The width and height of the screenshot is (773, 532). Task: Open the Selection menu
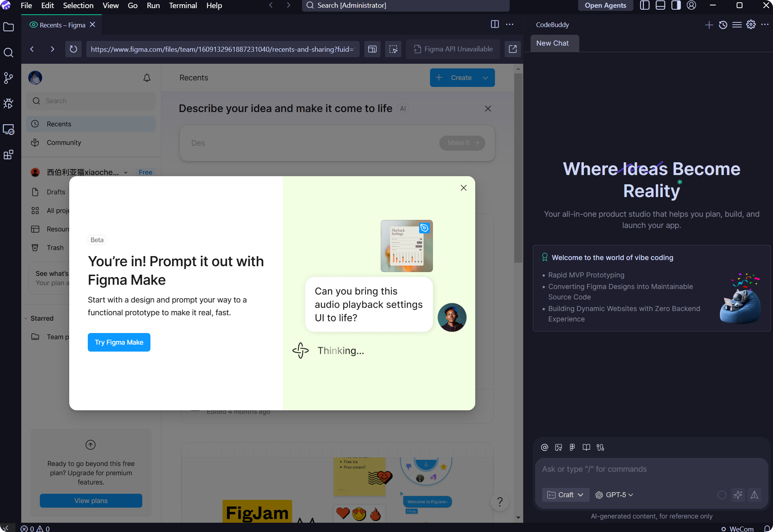click(78, 5)
